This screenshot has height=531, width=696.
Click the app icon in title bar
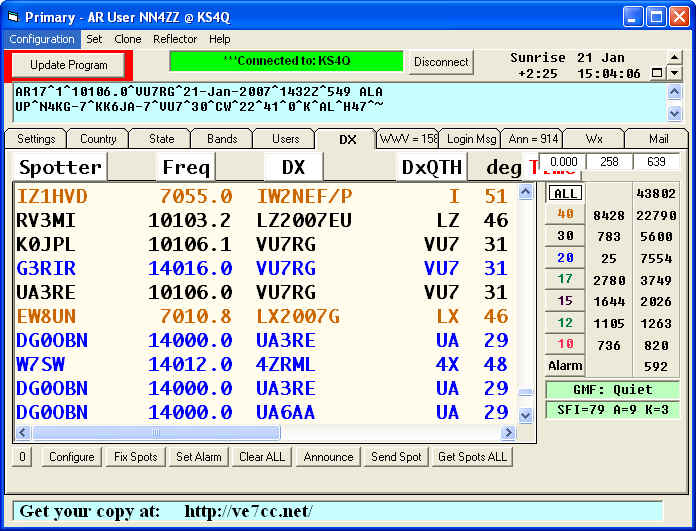(x=14, y=17)
